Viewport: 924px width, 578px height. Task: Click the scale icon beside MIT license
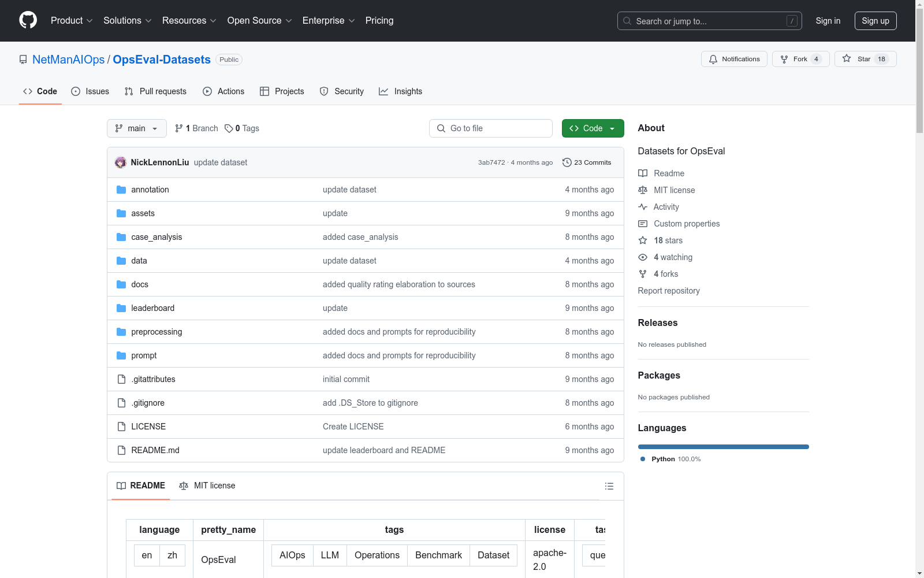(x=643, y=190)
